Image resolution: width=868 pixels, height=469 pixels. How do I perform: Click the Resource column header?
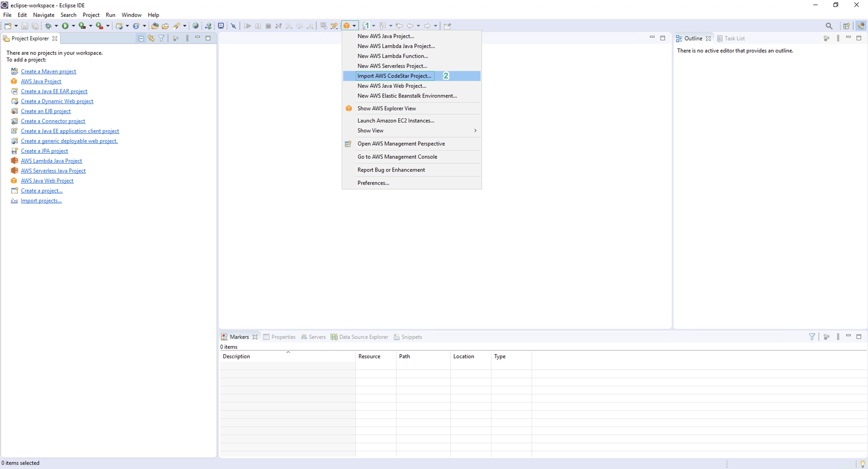coord(376,356)
